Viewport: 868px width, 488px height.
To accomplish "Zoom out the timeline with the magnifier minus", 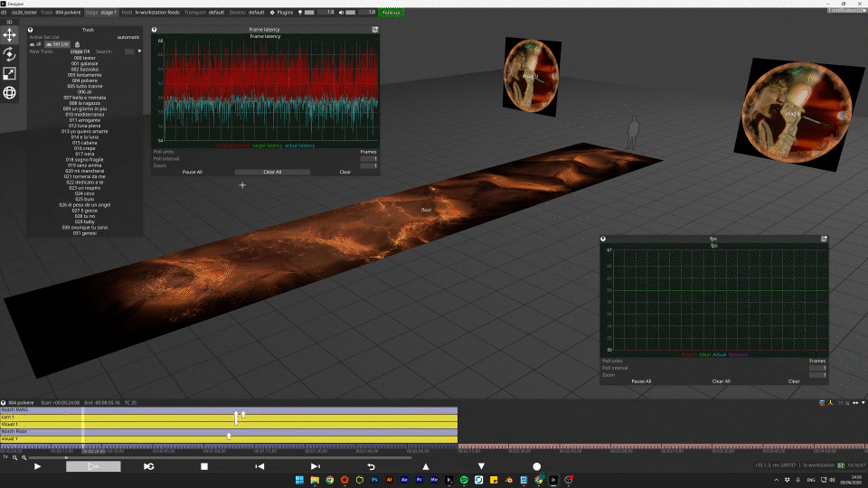I will pyautogui.click(x=15, y=457).
